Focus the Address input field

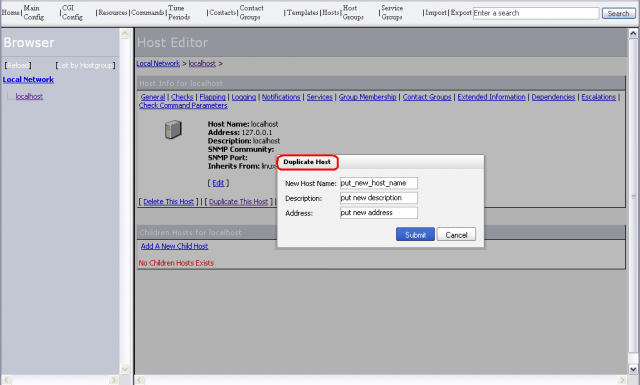[378, 212]
